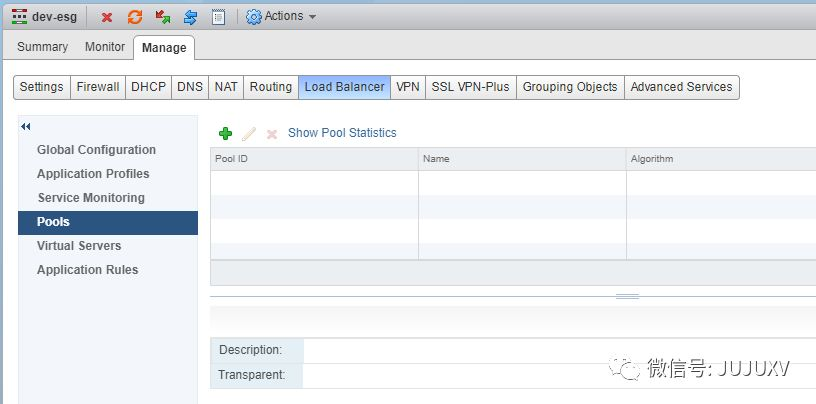The height and width of the screenshot is (404, 816).
Task: Open Virtual Servers in sidebar
Action: 79,246
